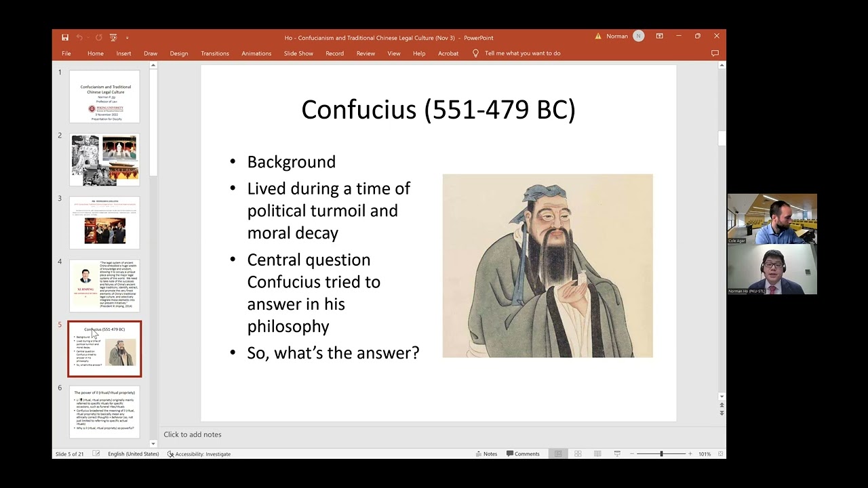Select slide 3 thumbnail

104,222
